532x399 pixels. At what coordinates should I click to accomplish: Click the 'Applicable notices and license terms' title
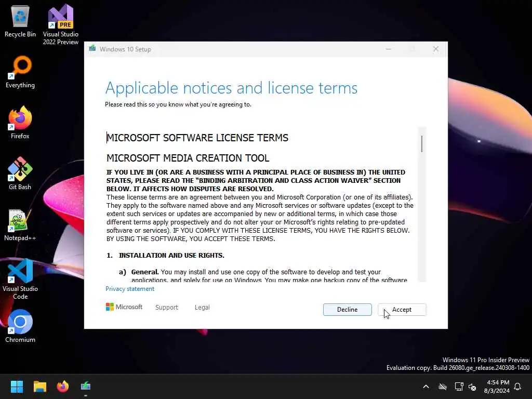click(231, 88)
